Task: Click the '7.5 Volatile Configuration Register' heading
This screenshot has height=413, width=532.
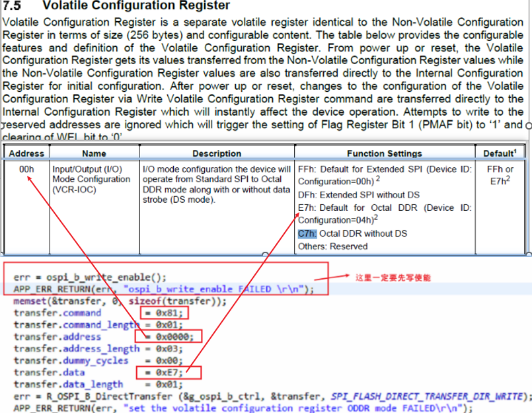Action: coord(116,5)
